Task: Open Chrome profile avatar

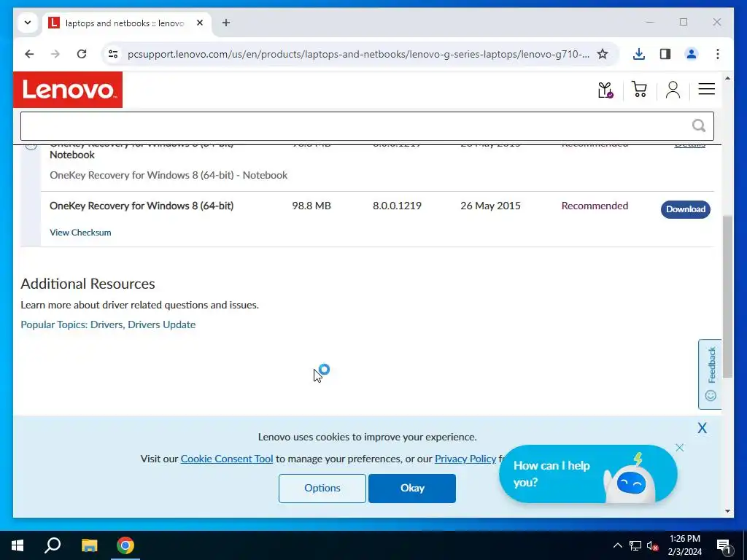Action: pyautogui.click(x=692, y=54)
